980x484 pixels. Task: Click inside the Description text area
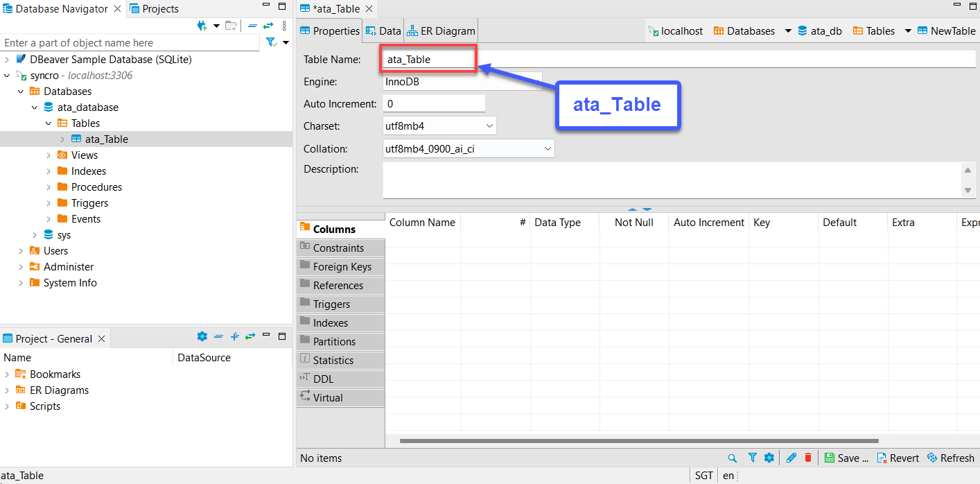coord(671,180)
